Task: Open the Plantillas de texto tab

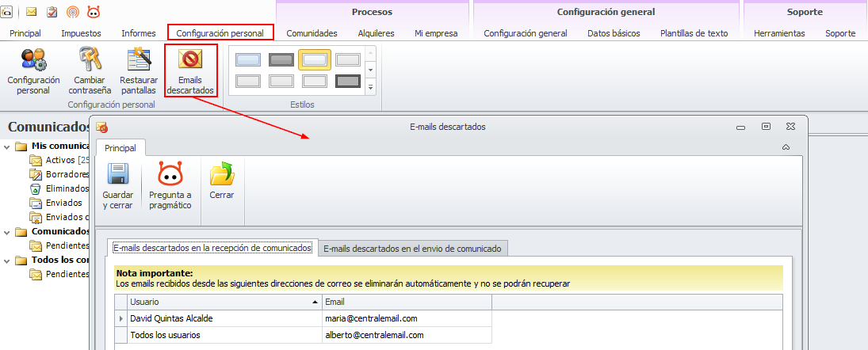Action: 694,33
